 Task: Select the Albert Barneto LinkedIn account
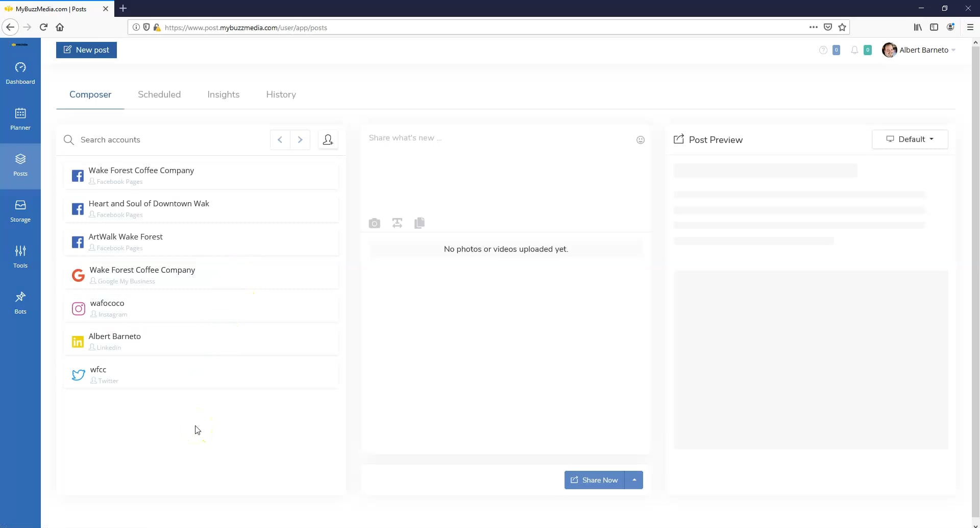point(201,341)
